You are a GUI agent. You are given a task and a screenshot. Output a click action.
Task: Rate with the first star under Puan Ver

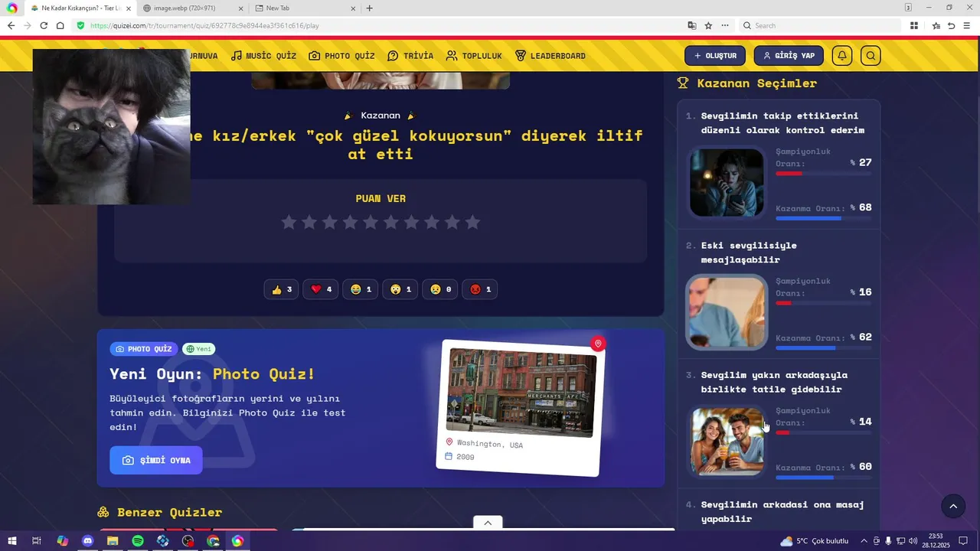(x=289, y=222)
